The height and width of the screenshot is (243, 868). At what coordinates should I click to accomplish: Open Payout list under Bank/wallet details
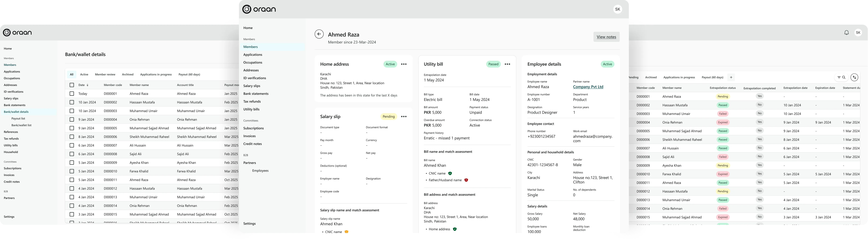tap(18, 119)
